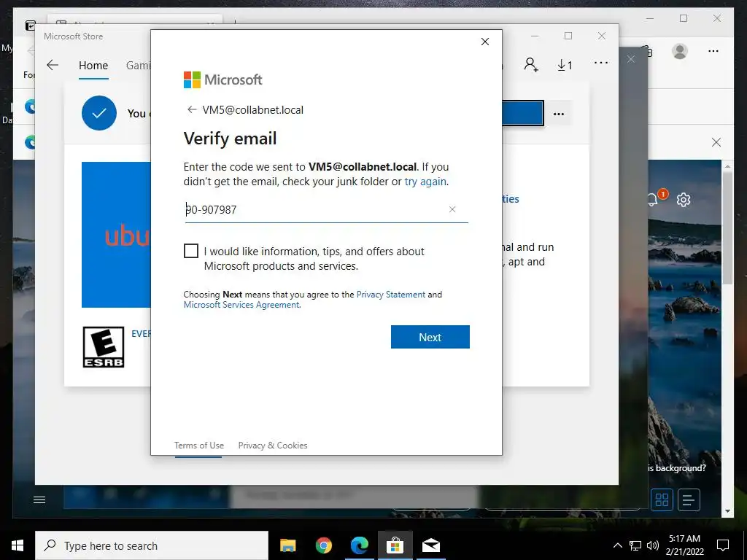The height and width of the screenshot is (560, 747).
Task: Click blue checkmark icon in Store banner
Action: click(99, 113)
